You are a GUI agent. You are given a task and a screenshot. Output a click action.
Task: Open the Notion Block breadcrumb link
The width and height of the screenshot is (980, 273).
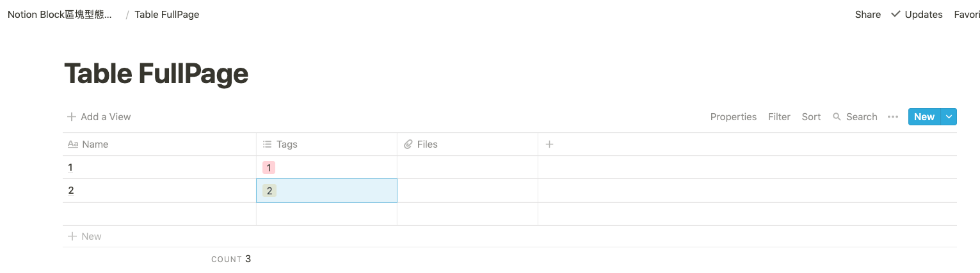tap(60, 14)
